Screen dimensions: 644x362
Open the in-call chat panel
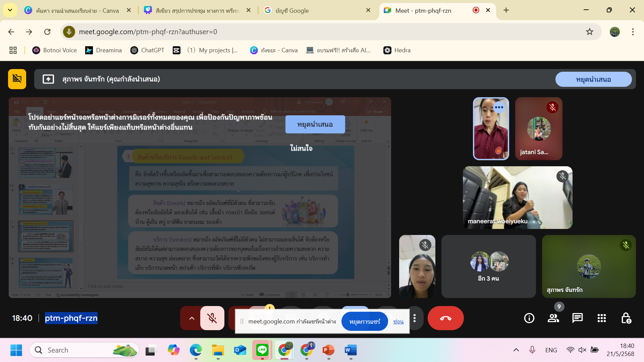[578, 318]
